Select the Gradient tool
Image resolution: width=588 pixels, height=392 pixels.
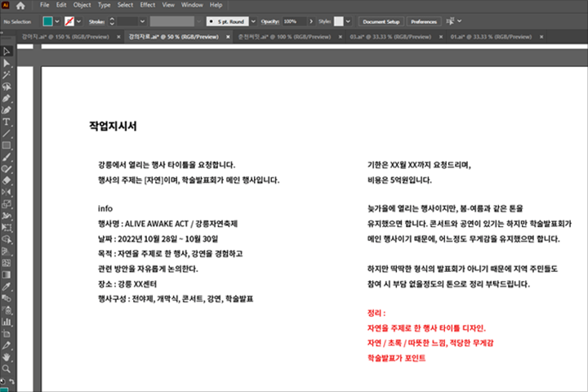coord(7,274)
